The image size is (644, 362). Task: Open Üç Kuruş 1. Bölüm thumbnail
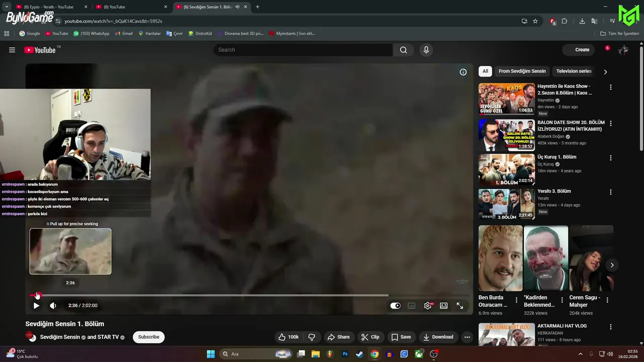click(x=507, y=170)
